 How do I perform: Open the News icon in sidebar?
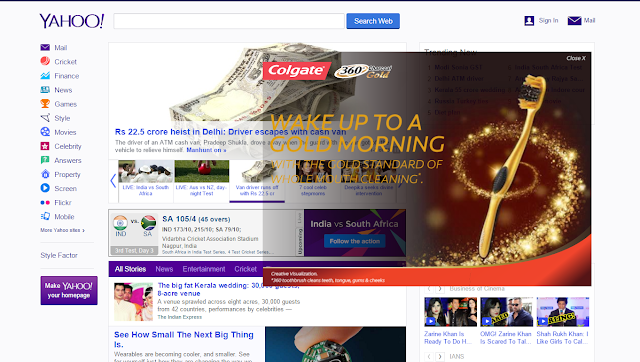pos(45,89)
